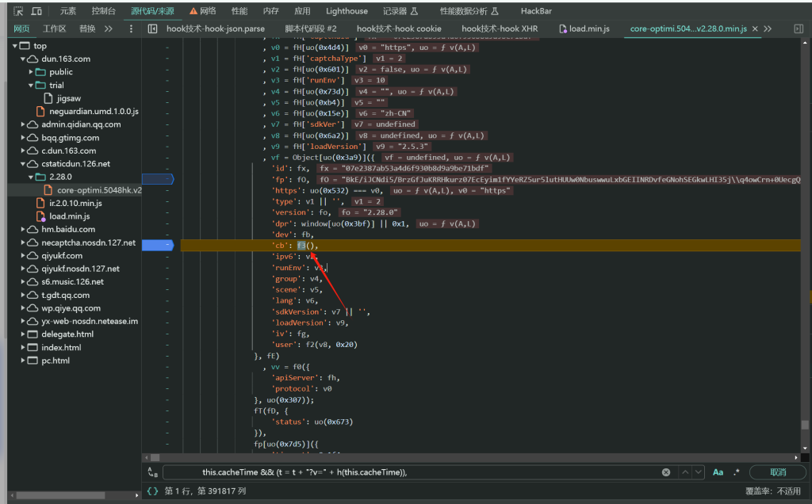Activate the inspect element picker icon
Image resolution: width=812 pixels, height=504 pixels.
[17, 11]
